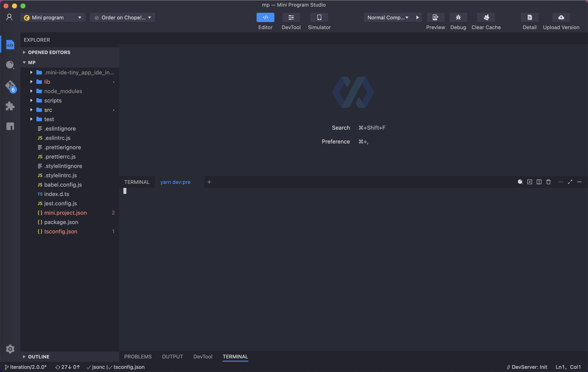This screenshot has height=372, width=588.
Task: Click the Debug bug icon
Action: pos(458,17)
